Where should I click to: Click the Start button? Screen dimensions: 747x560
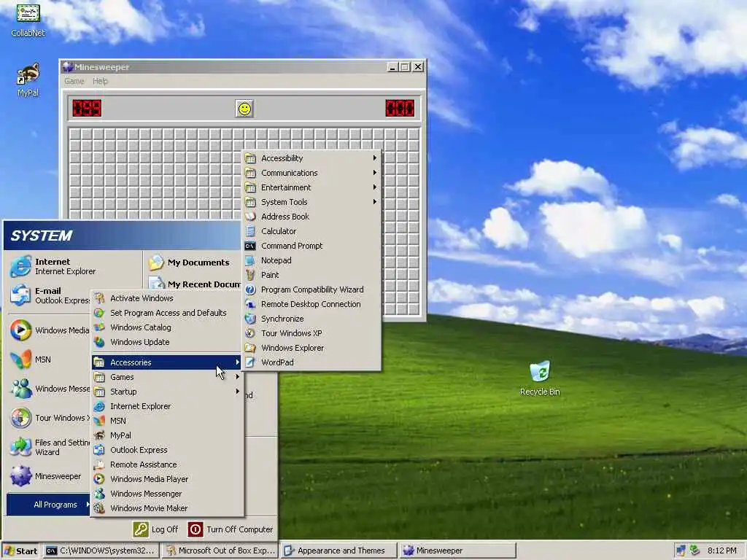[x=20, y=551]
